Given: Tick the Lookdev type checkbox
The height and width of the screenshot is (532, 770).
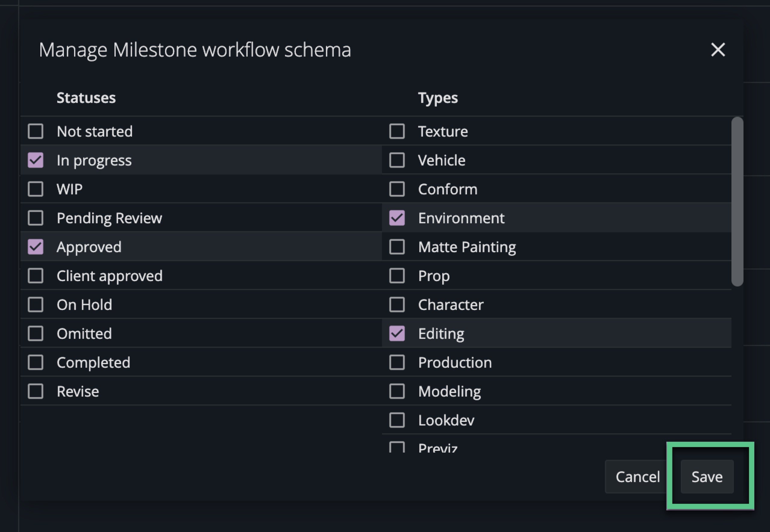Looking at the screenshot, I should (x=397, y=420).
